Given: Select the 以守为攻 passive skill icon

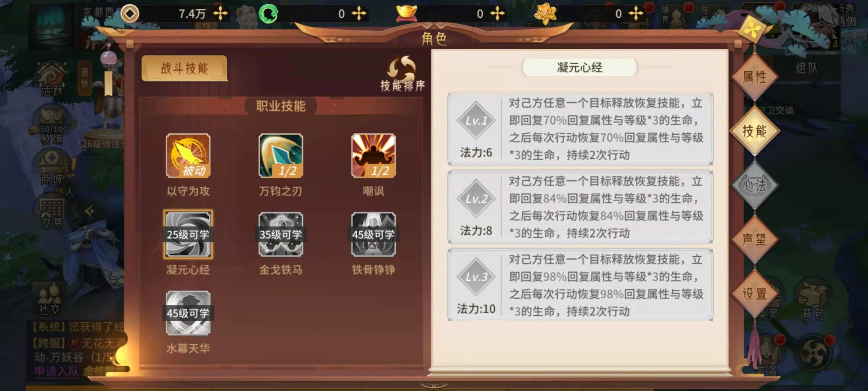Looking at the screenshot, I should (x=188, y=156).
